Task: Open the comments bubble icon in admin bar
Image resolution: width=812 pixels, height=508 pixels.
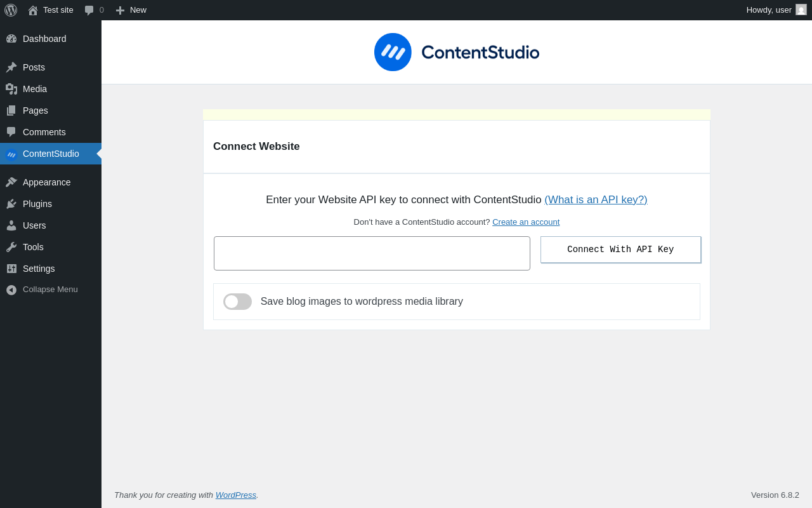Action: 89,10
